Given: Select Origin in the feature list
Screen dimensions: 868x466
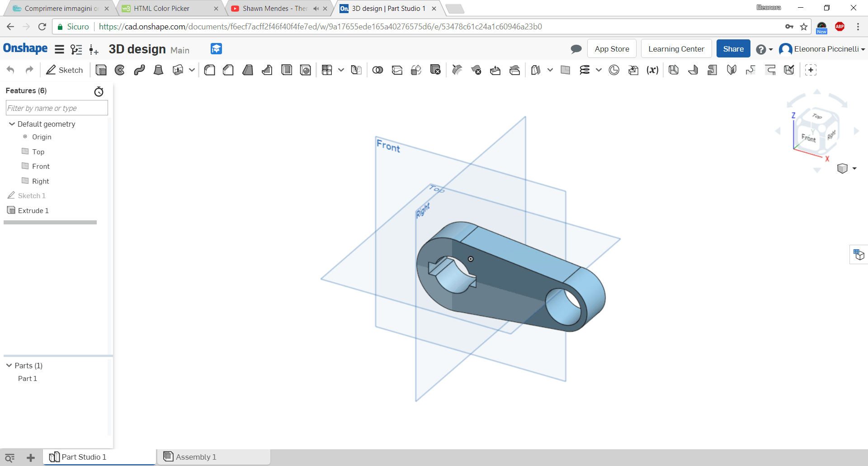Looking at the screenshot, I should pos(42,137).
